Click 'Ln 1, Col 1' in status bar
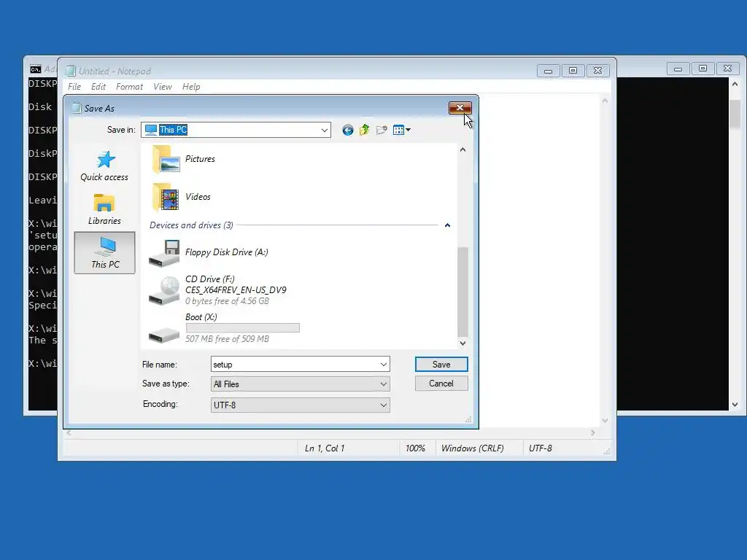Screen dimensions: 747x560 (325, 448)
